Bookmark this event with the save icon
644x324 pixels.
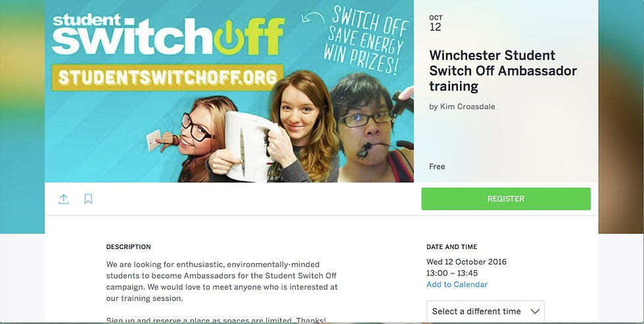[88, 199]
